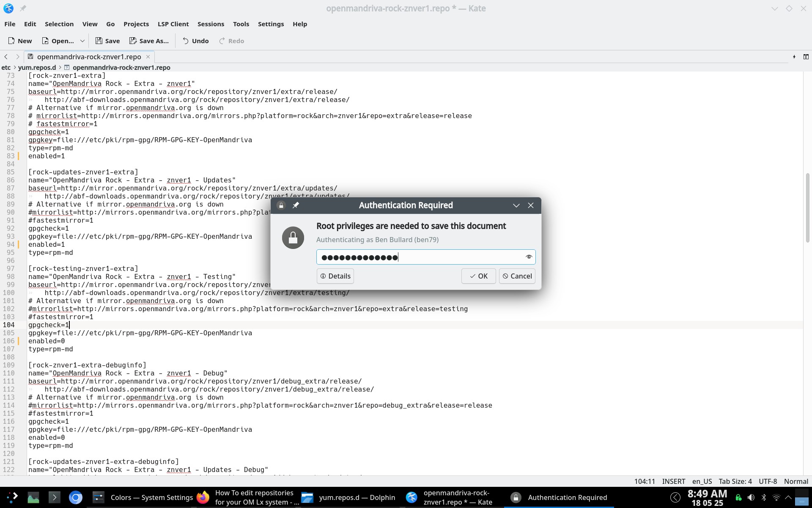Click the pin icon in authentication dialog titlebar
The height and width of the screenshot is (508, 812).
tap(296, 205)
